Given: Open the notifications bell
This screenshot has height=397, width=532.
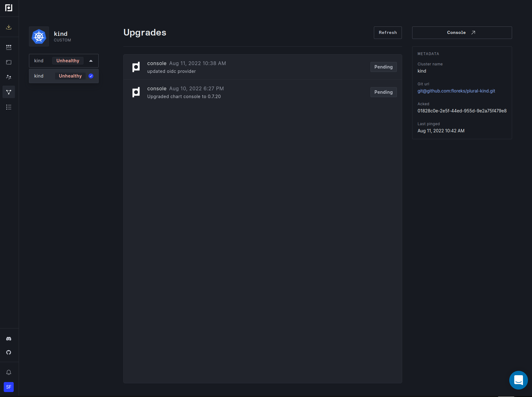Looking at the screenshot, I should pos(9,372).
